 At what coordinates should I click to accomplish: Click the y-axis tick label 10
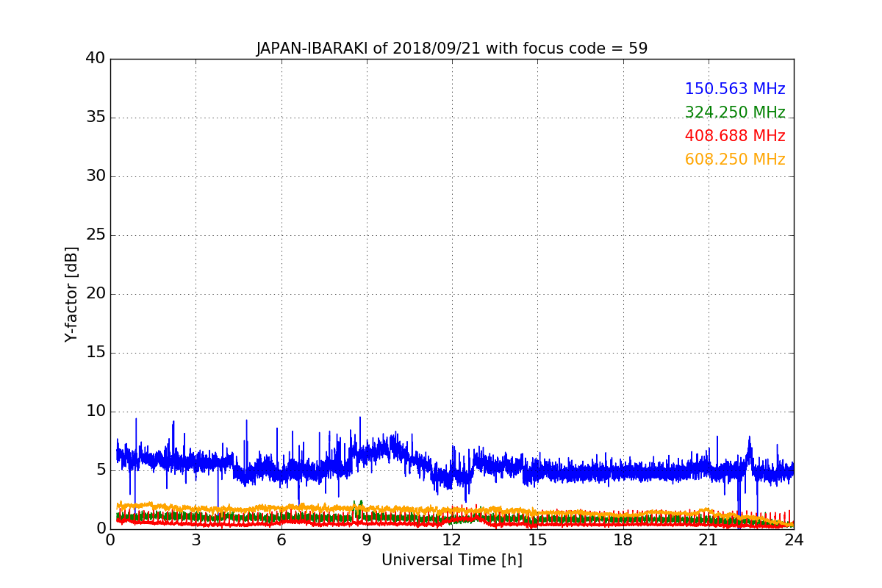[96, 411]
